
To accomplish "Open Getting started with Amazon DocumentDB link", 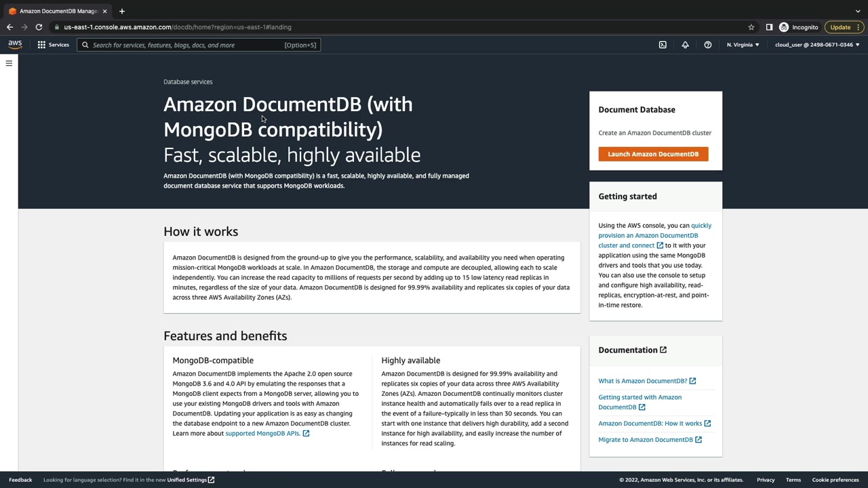I will click(x=639, y=402).
